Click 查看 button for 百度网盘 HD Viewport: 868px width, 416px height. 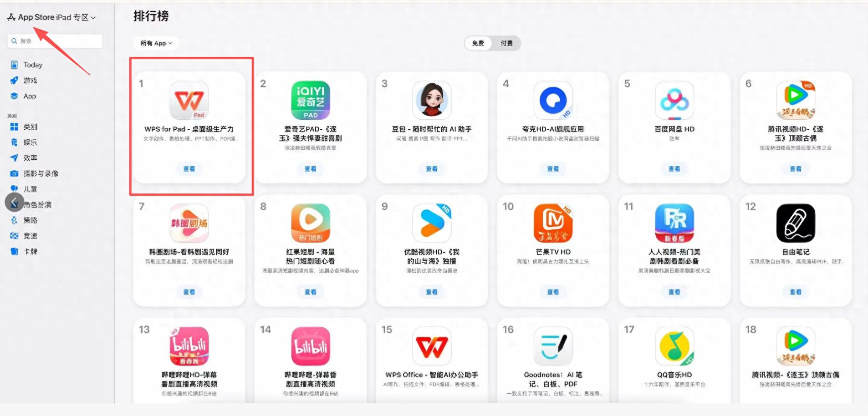(x=674, y=169)
